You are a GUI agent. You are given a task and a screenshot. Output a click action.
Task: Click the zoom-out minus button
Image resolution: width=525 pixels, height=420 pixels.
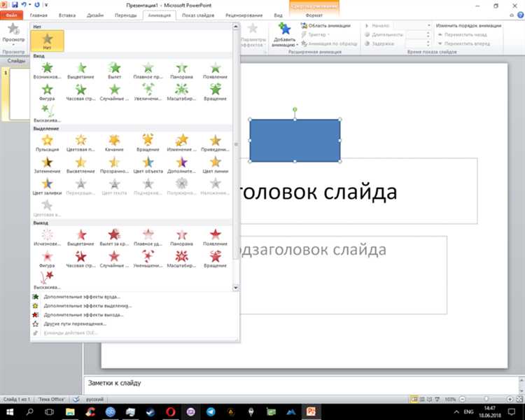click(463, 399)
